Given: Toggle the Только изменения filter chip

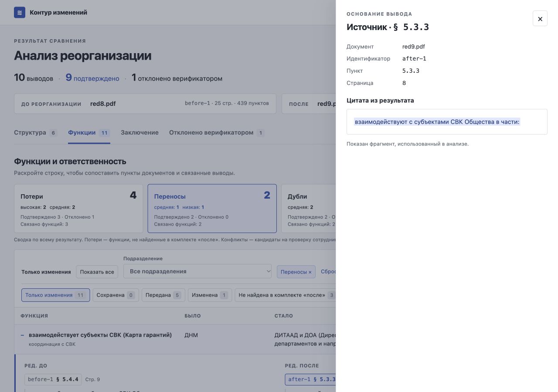Looking at the screenshot, I should point(55,295).
